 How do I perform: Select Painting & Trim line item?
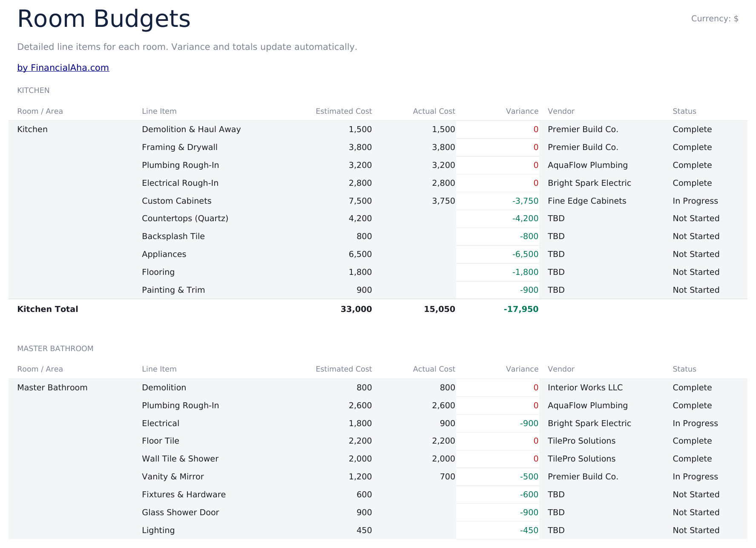(173, 290)
